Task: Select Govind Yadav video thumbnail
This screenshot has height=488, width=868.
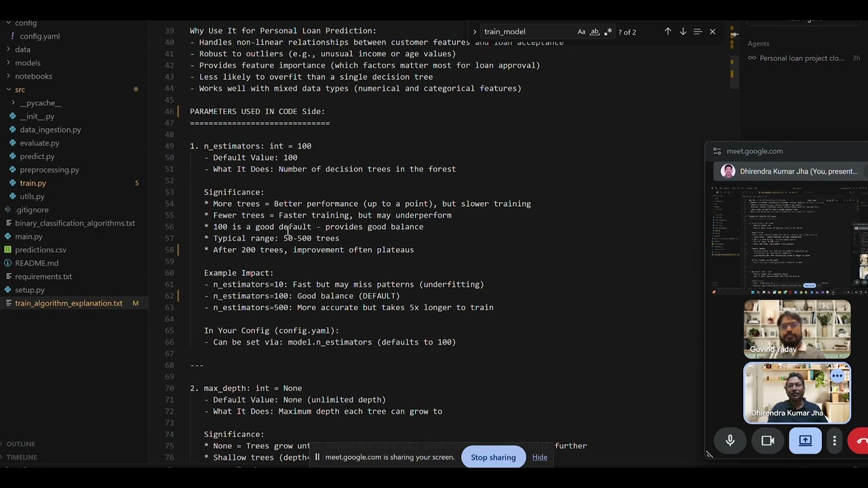Action: coord(797,329)
